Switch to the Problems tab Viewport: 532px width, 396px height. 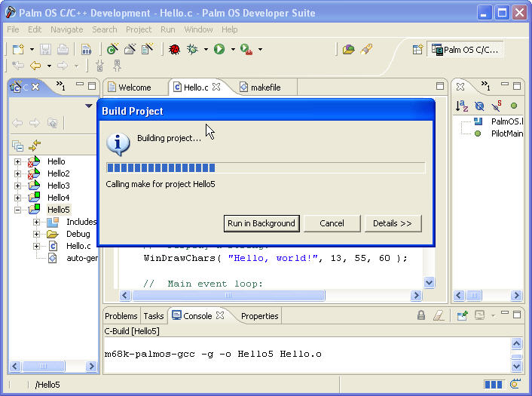click(121, 316)
